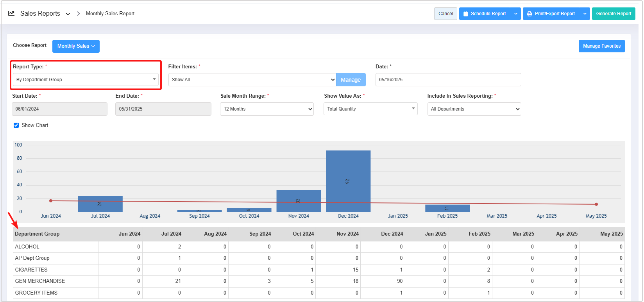Click the printer icon on Print/Export Report

click(530, 14)
